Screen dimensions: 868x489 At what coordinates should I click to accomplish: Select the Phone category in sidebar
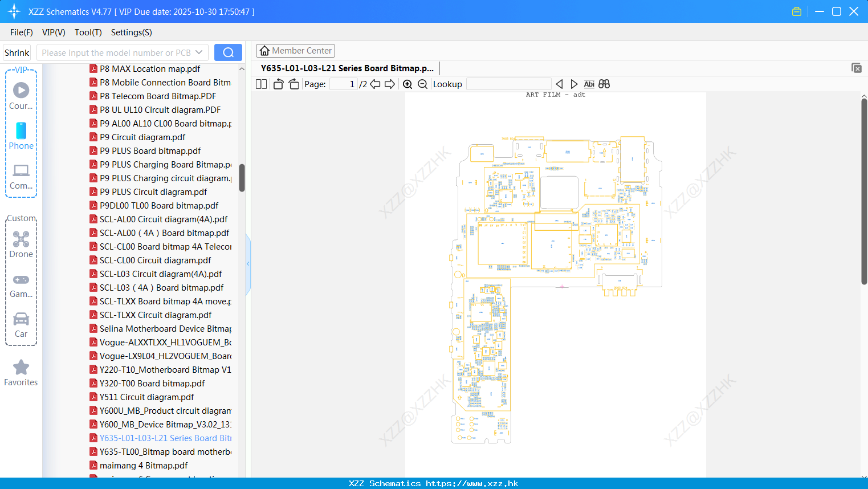coord(21,136)
